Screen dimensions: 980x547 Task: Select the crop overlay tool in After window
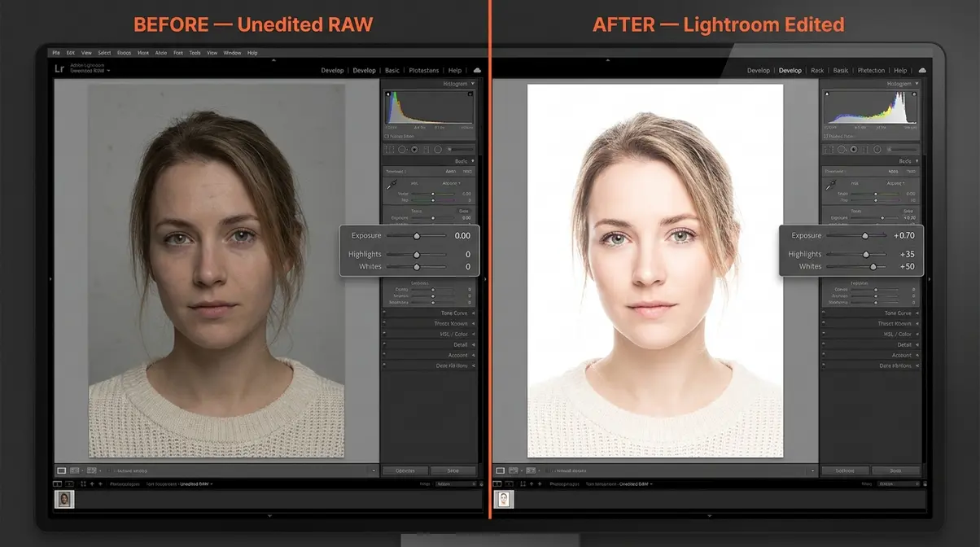(829, 150)
